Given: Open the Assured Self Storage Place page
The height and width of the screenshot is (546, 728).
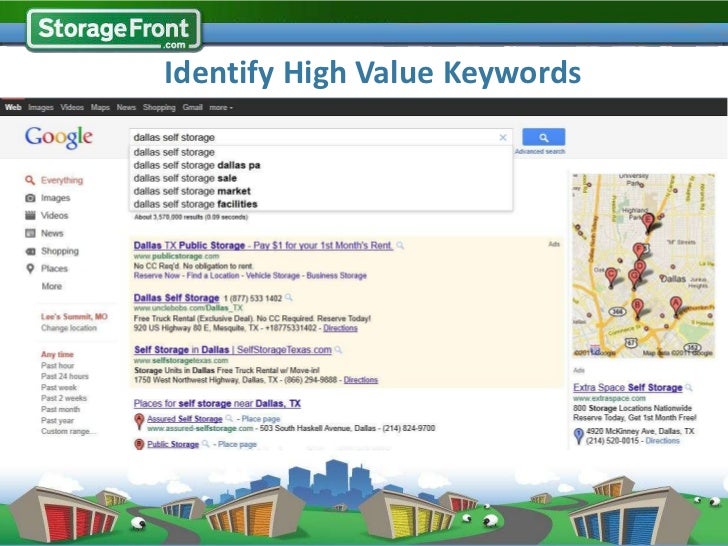Looking at the screenshot, I should 261,419.
